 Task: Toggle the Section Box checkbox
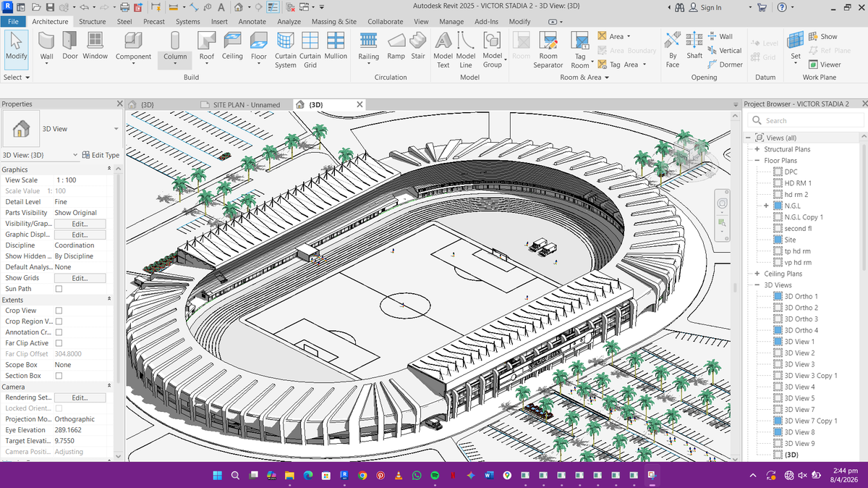pos(59,376)
